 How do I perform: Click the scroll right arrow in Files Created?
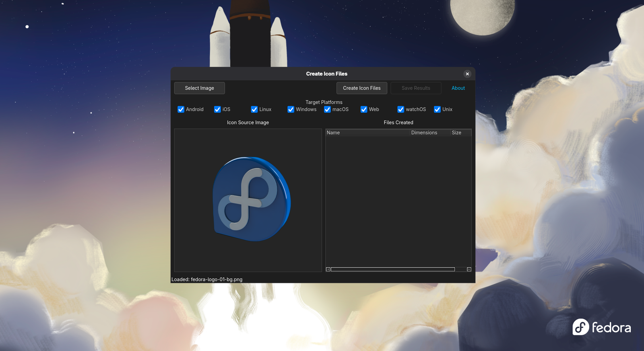[x=469, y=269]
